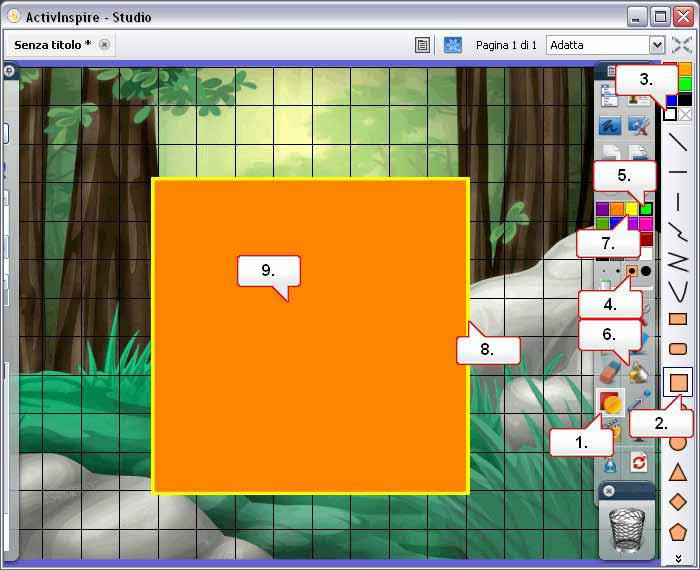Select the Shape tool in the toolbox

(610, 402)
